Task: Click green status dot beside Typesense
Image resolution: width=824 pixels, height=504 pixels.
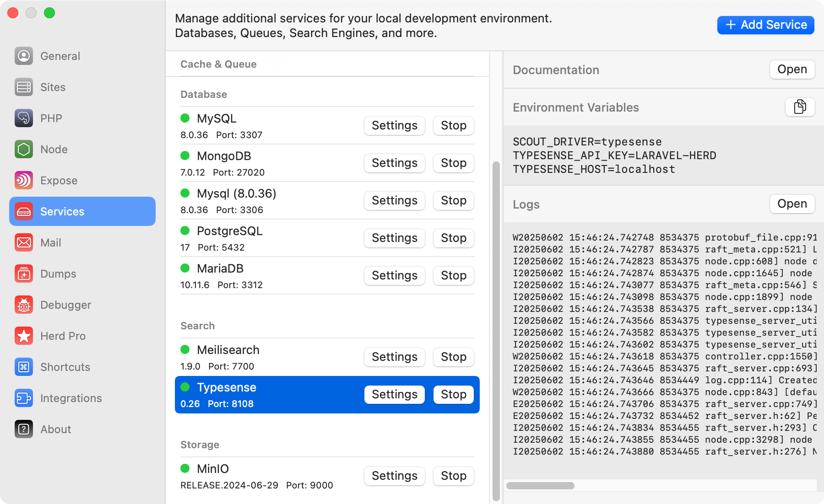Action: (185, 387)
